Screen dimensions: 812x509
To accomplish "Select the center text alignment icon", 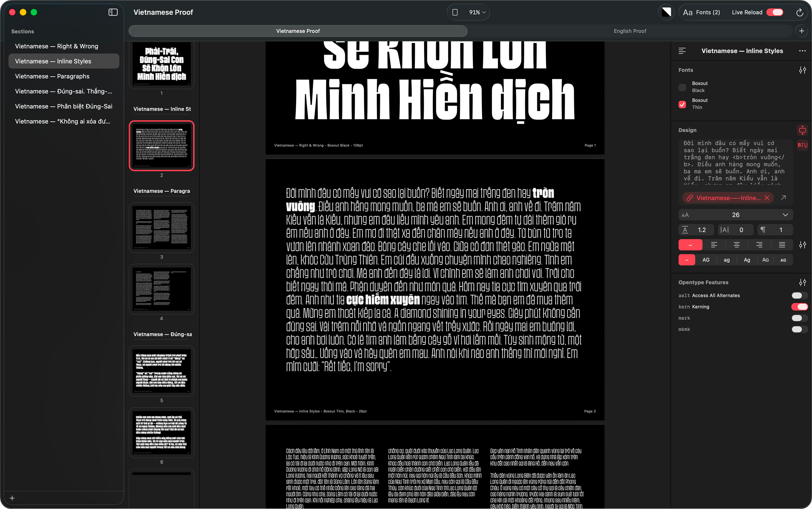I will [x=736, y=245].
